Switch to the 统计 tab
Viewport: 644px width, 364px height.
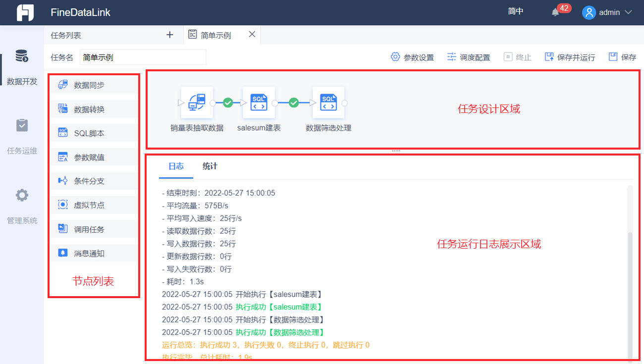point(210,166)
